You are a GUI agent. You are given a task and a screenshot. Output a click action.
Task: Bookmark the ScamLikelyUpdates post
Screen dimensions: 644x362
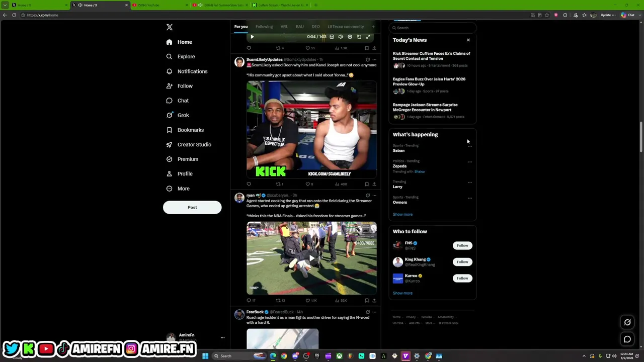[367, 184]
